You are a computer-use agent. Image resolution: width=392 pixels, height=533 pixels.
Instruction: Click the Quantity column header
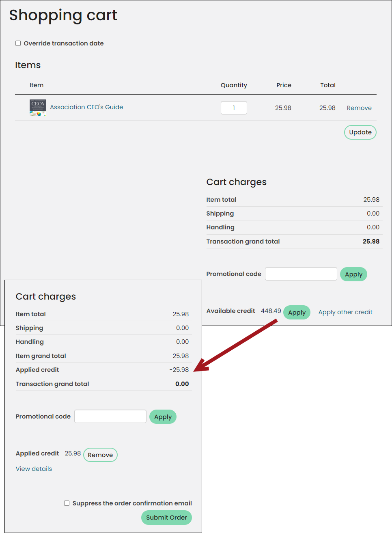(234, 85)
